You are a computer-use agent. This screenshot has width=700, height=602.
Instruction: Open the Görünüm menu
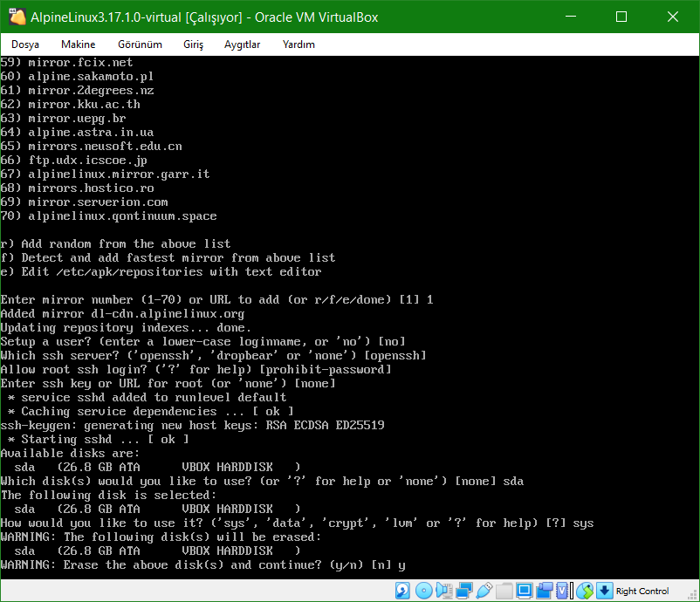click(x=140, y=44)
